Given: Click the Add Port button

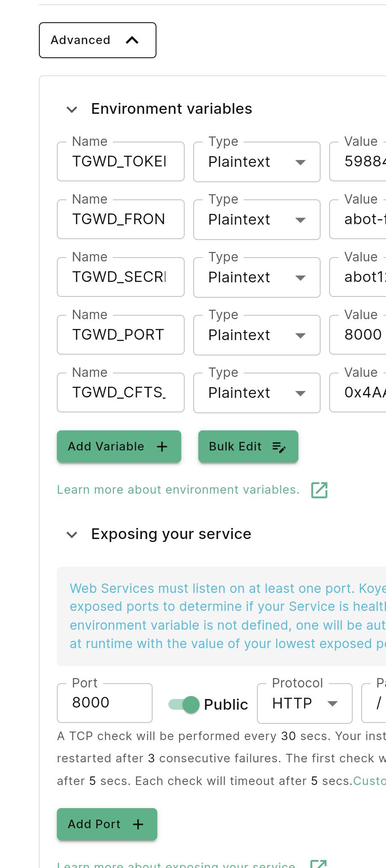Looking at the screenshot, I should (x=107, y=824).
